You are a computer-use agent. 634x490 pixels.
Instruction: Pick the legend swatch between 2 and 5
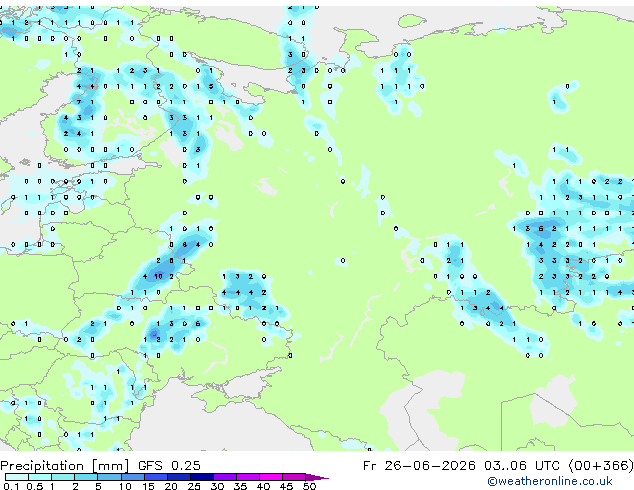coord(86,477)
